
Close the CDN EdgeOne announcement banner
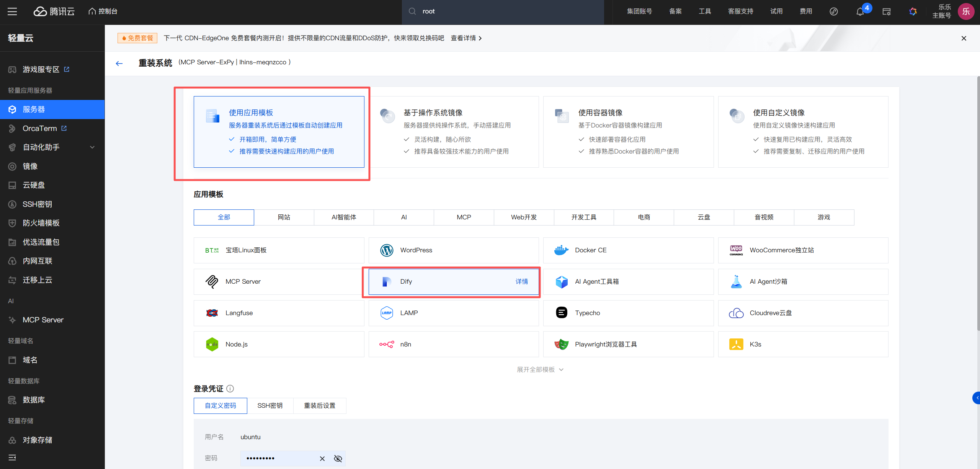964,38
